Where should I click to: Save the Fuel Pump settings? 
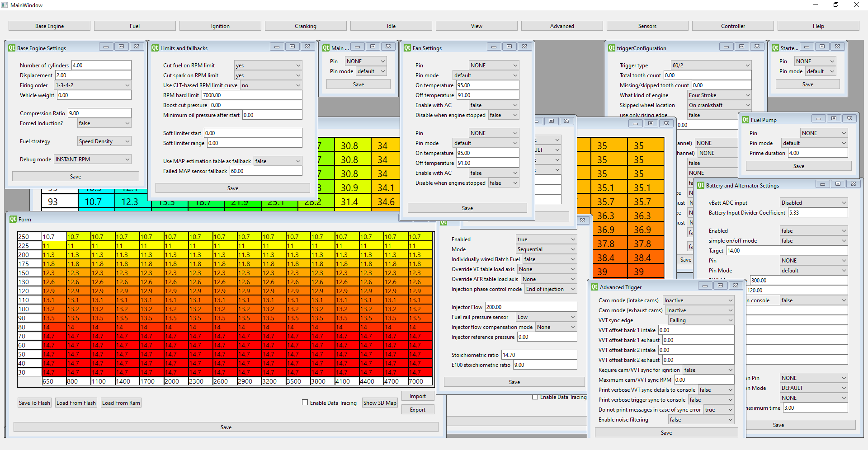coord(799,166)
